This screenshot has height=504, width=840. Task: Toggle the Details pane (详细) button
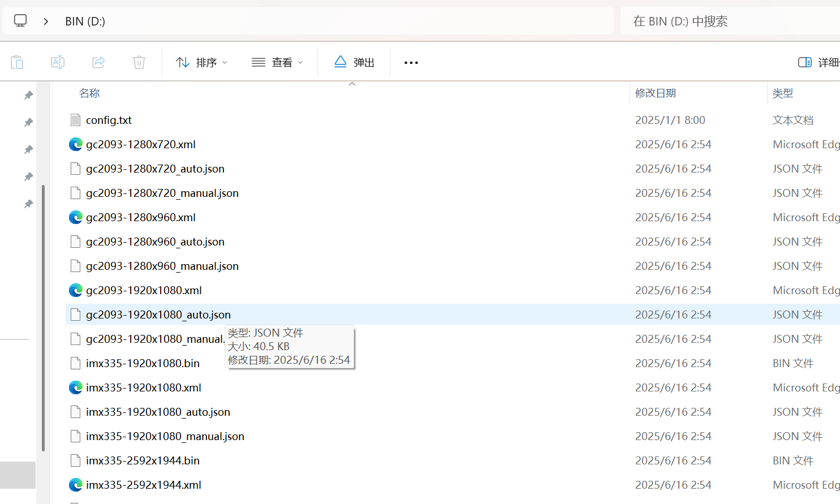coord(818,62)
